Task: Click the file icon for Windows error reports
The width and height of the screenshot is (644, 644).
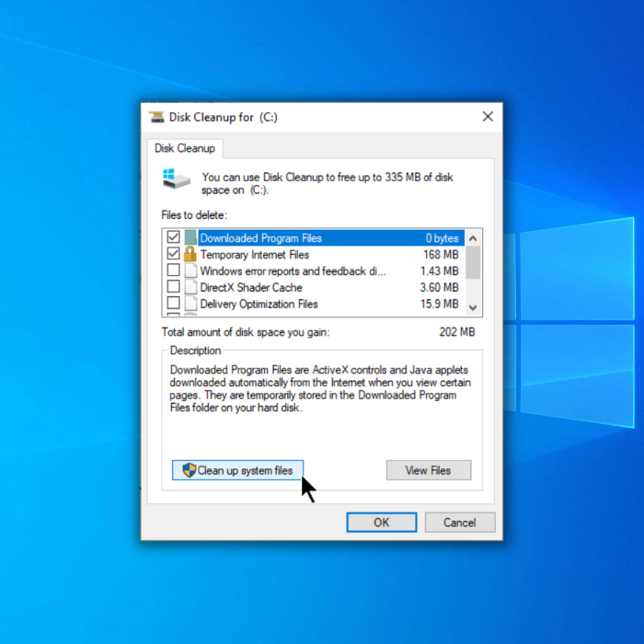Action: (x=190, y=270)
